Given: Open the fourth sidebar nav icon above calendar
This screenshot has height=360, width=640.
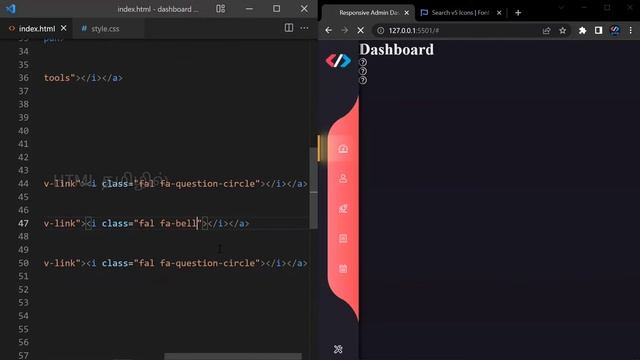Looking at the screenshot, I should point(343,238).
